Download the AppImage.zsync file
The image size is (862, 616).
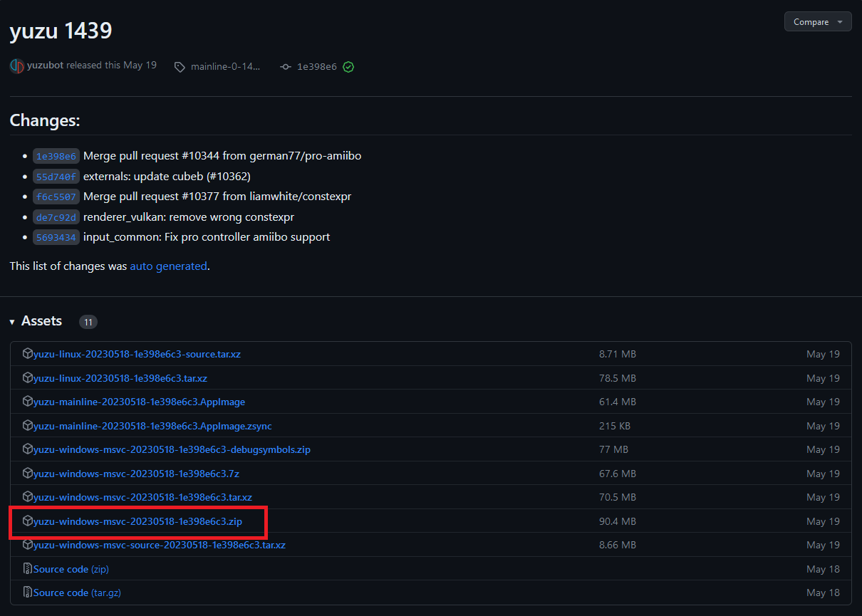pos(152,426)
